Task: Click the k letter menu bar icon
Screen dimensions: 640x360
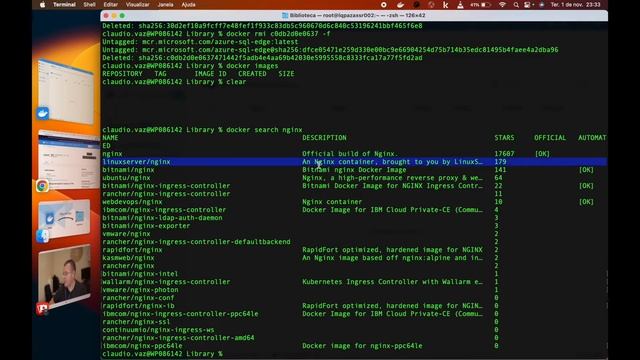Action: tap(445, 5)
